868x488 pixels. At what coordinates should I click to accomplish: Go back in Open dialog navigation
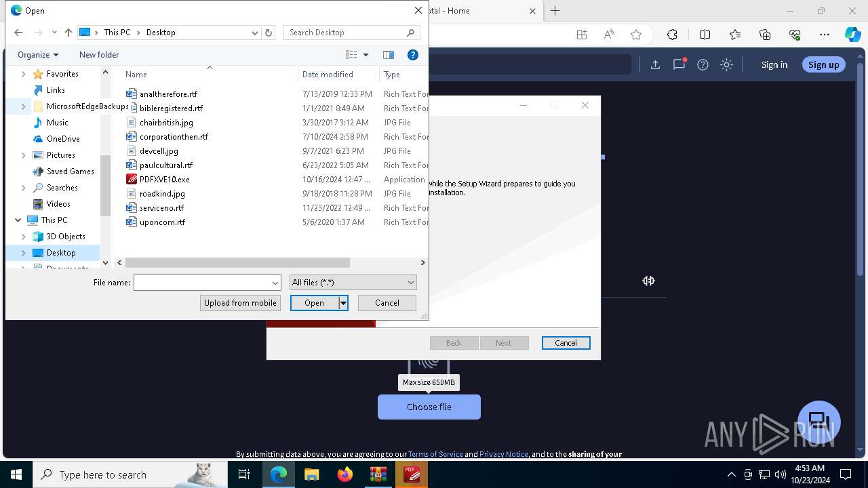click(x=18, y=33)
